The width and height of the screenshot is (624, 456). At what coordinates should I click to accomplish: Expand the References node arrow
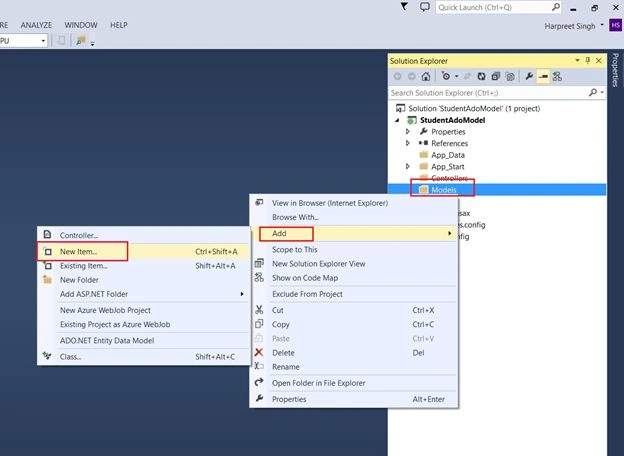coord(408,143)
